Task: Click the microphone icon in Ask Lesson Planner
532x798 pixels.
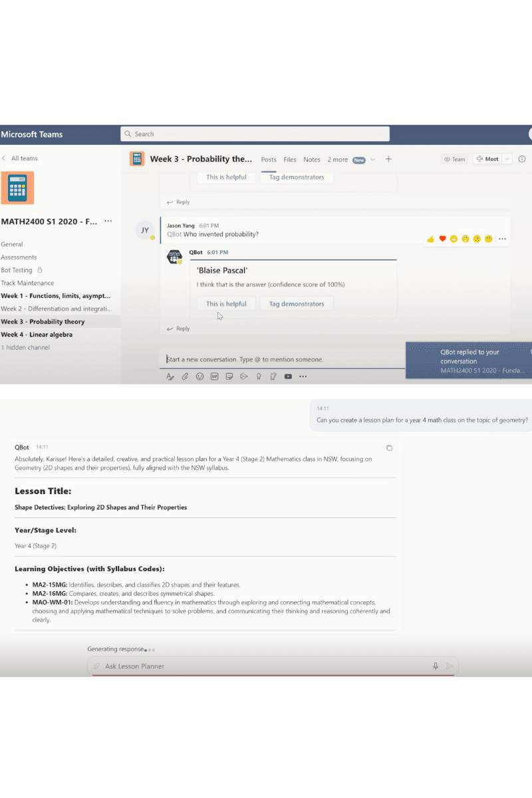Action: [436, 666]
